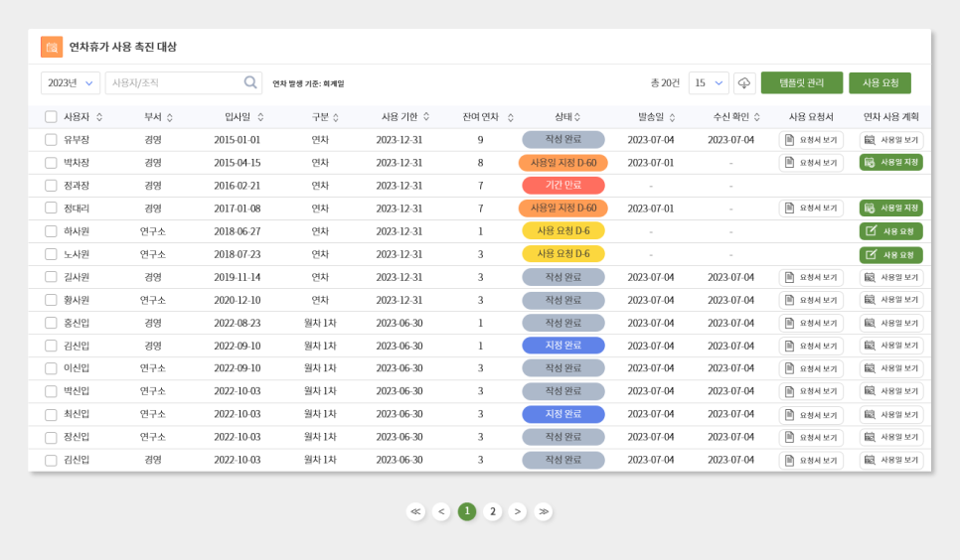Check the 노사원 row checkbox

click(x=51, y=254)
